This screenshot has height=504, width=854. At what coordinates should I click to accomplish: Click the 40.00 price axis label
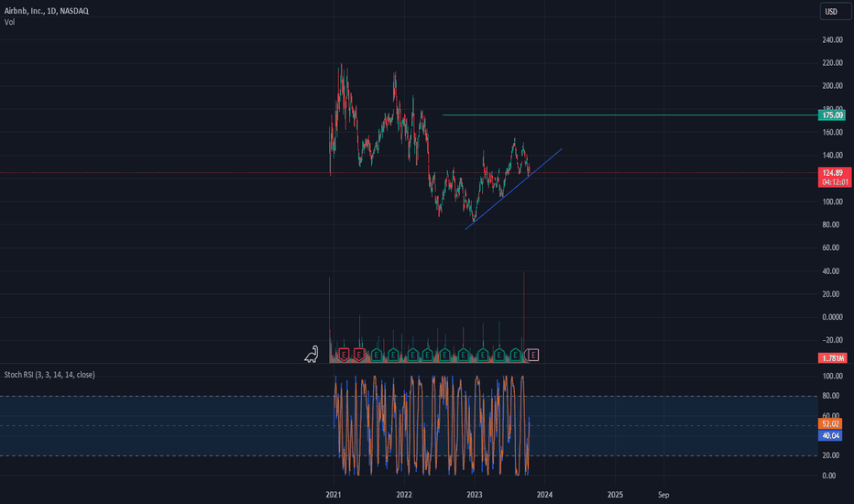[830, 271]
